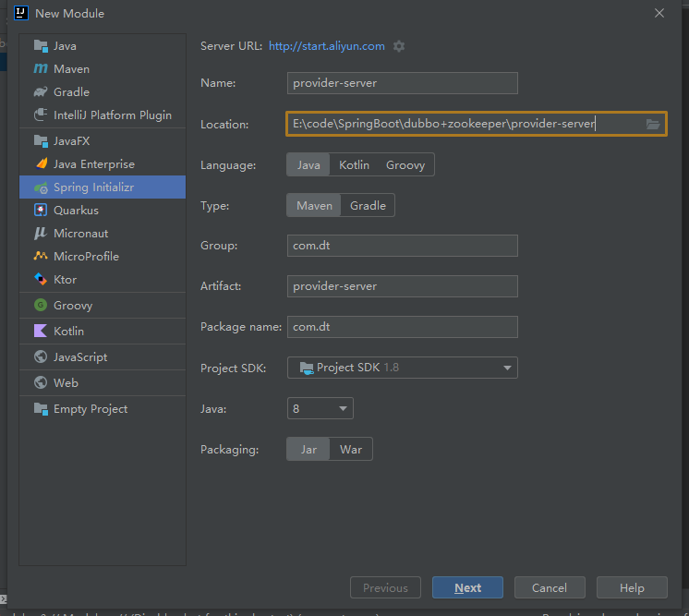
Task: Click the IntelliJ Platform Plugin icon
Action: (x=41, y=115)
